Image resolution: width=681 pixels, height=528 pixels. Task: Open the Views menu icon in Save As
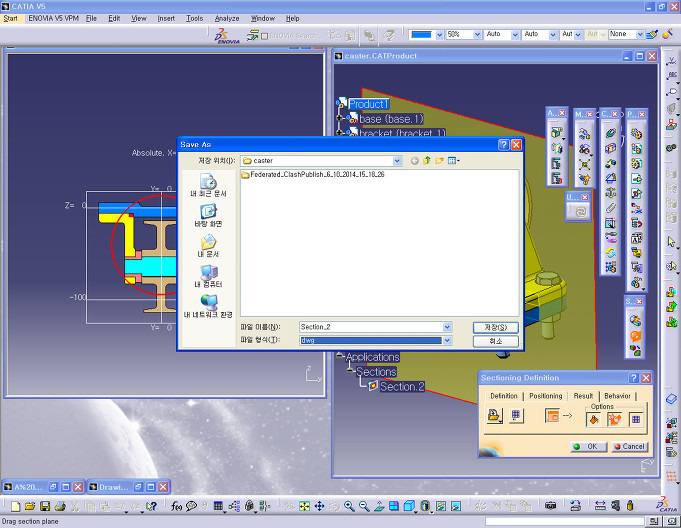point(453,161)
